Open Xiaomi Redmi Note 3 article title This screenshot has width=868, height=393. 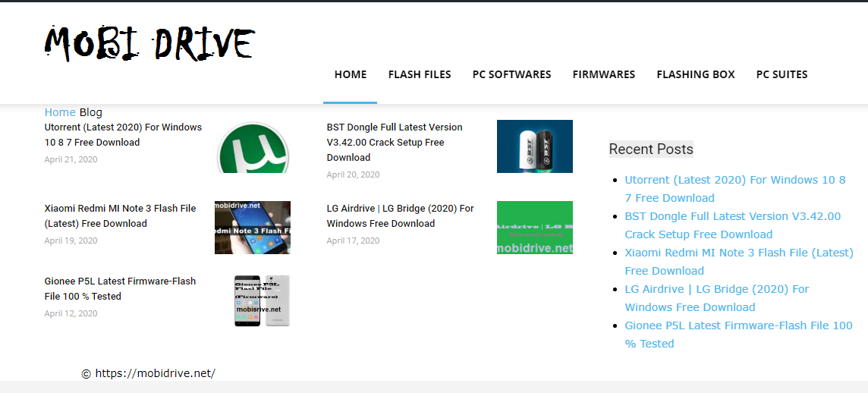click(x=120, y=216)
